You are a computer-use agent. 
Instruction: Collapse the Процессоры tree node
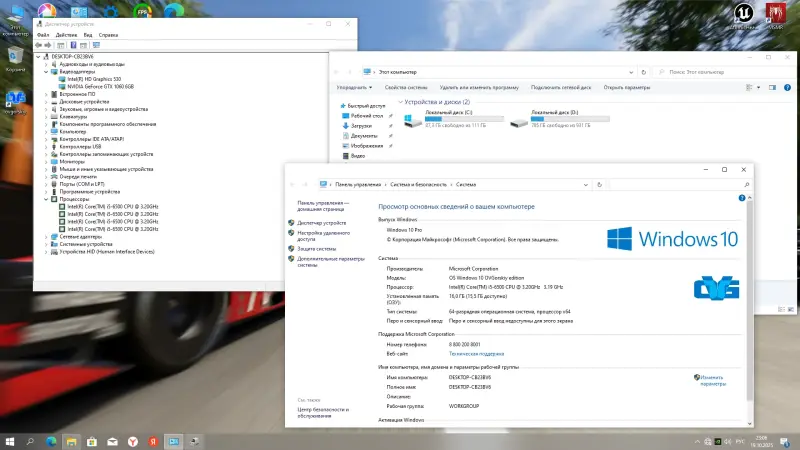46,198
